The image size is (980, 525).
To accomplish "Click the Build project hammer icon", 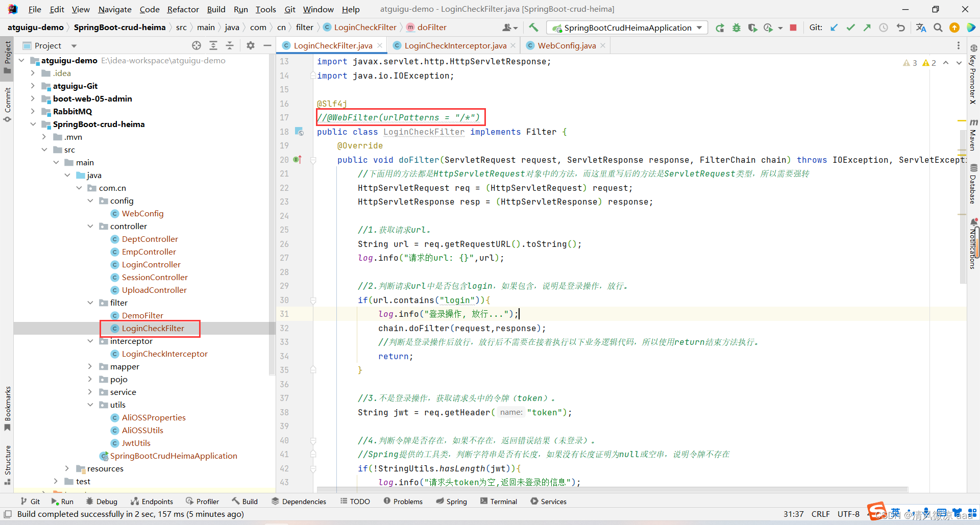I will click(x=533, y=28).
